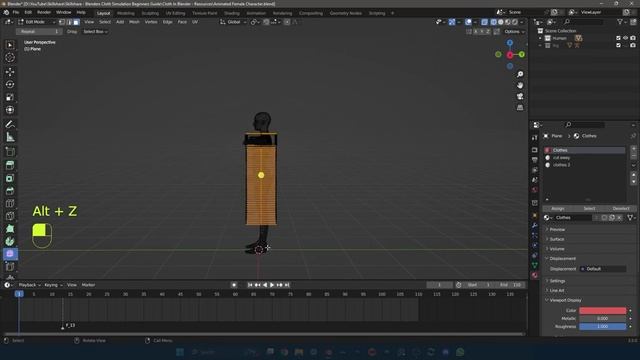Open the Select Box dropdown
The height and width of the screenshot is (360, 640).
point(96,31)
